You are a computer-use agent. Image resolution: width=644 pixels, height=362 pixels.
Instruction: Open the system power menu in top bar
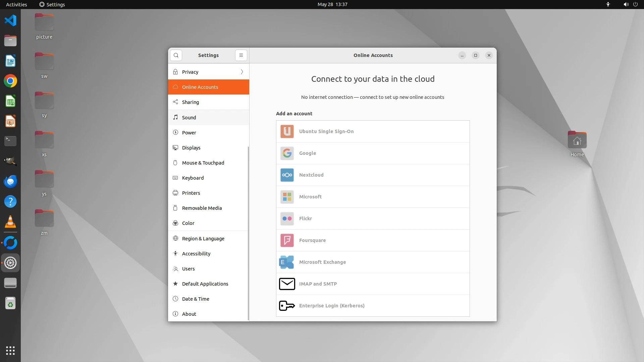[635, 4]
